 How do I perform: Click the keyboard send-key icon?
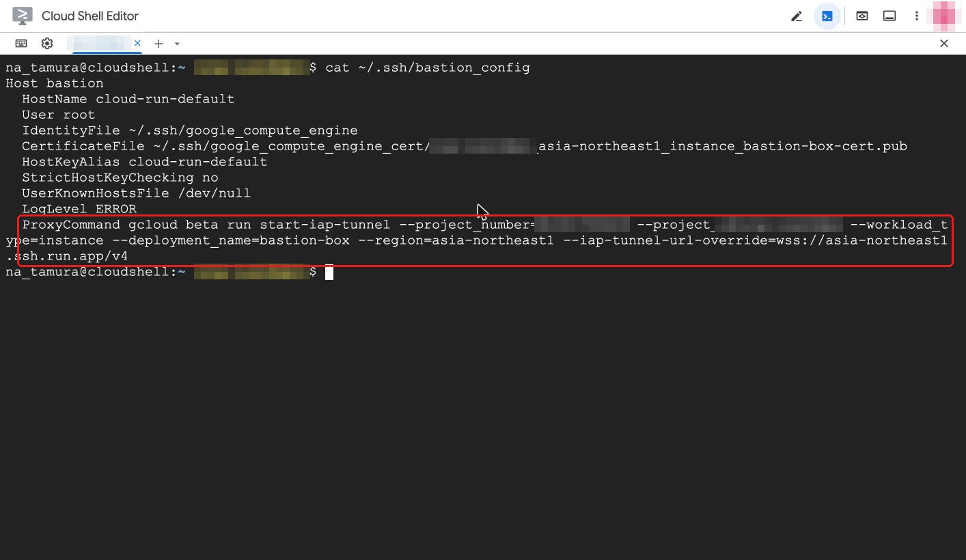[21, 43]
